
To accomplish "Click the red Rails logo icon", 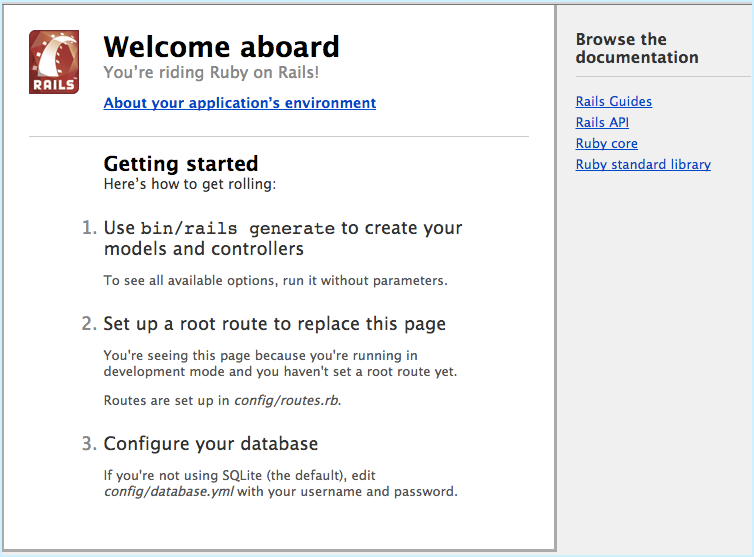I will [x=54, y=62].
